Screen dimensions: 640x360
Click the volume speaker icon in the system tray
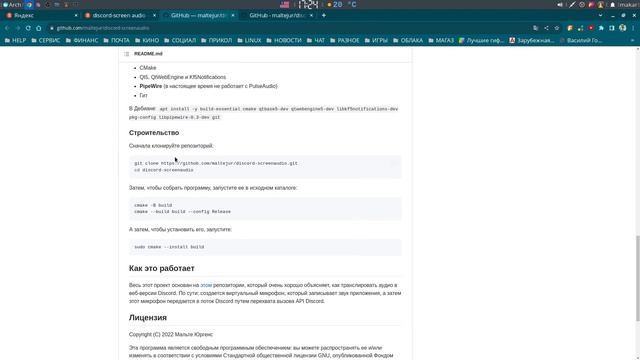pyautogui.click(x=560, y=4)
